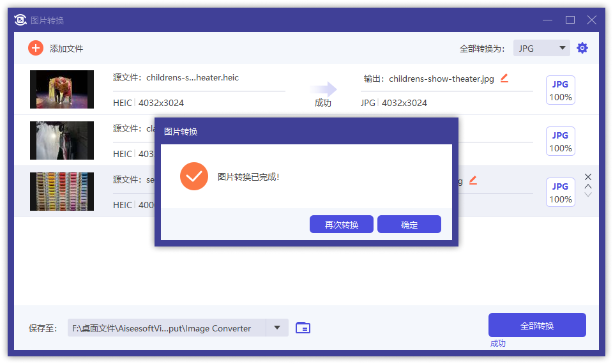Open the JPG output format dropdown

pos(541,48)
